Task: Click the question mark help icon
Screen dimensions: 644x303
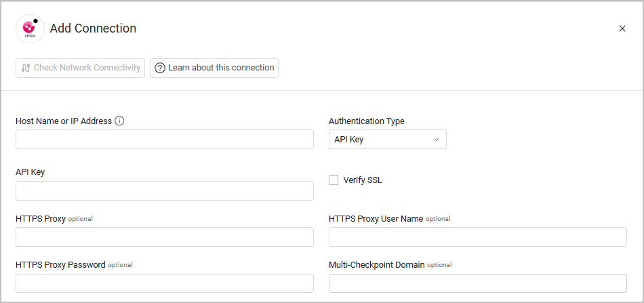Action: [160, 68]
